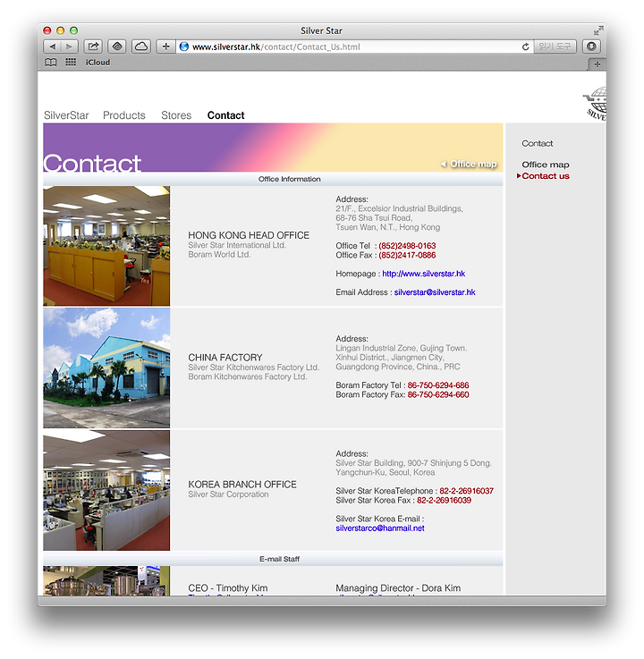Click the China factory building photo
644x659 pixels.
pos(106,368)
